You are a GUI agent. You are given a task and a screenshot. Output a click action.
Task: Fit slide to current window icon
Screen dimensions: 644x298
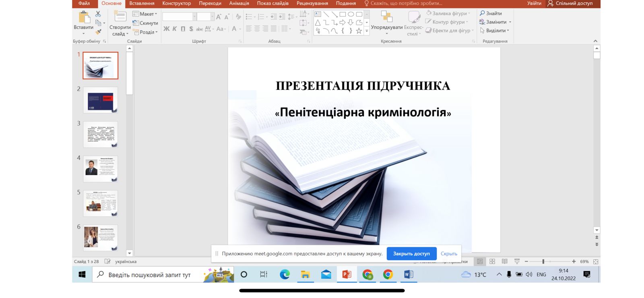point(596,261)
